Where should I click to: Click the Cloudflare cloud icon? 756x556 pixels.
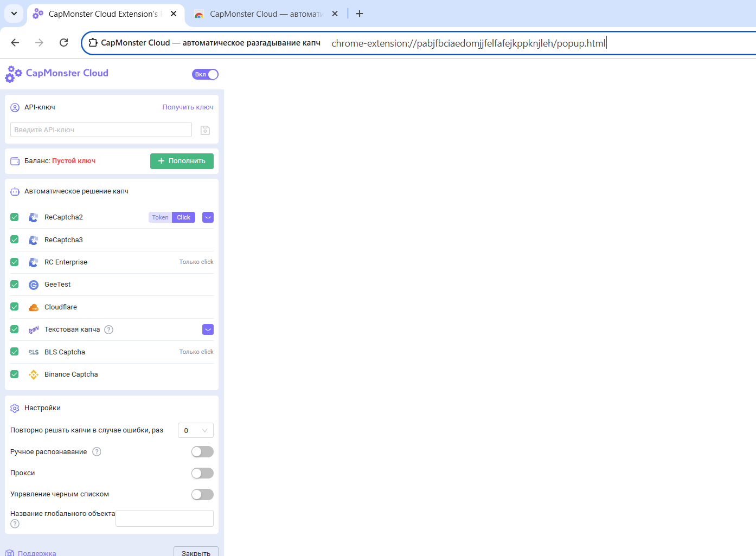point(34,307)
